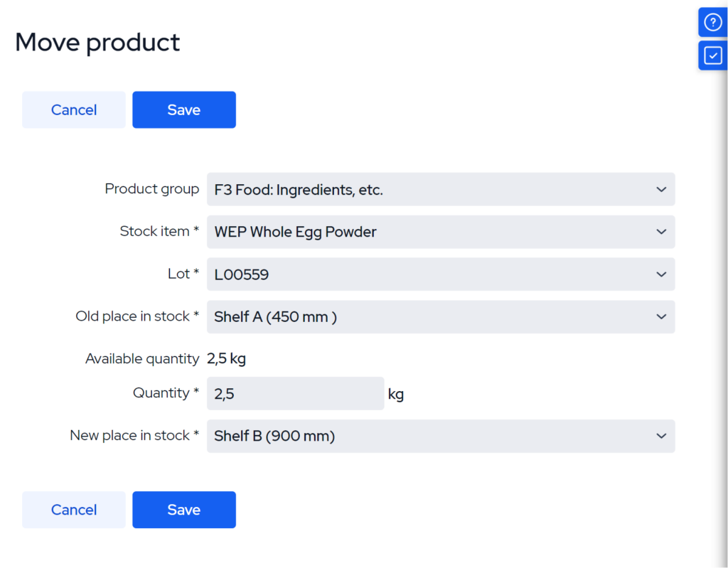Open the help question mark icon
728x568 pixels.
(x=712, y=22)
